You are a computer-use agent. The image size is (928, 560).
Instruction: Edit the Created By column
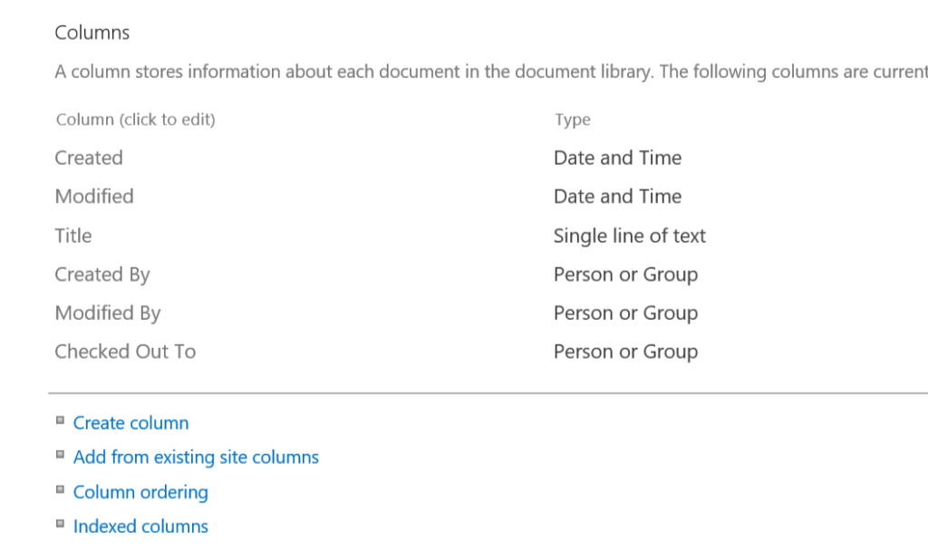click(x=102, y=275)
